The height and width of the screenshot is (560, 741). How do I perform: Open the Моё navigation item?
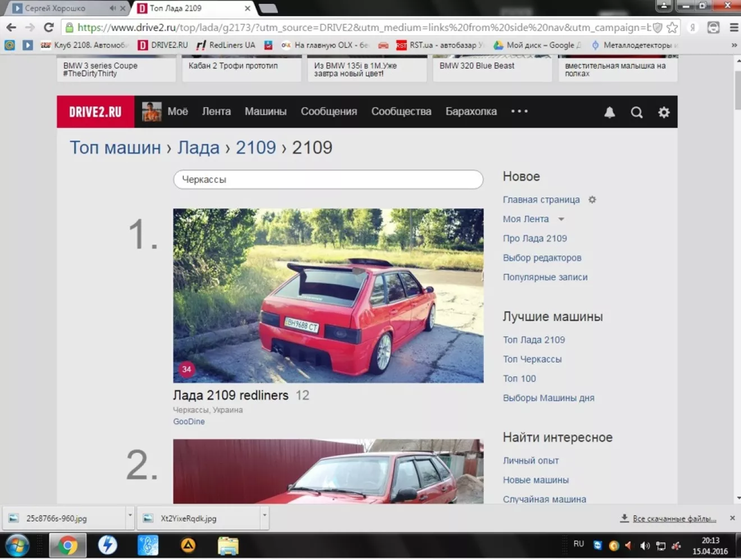click(x=177, y=111)
